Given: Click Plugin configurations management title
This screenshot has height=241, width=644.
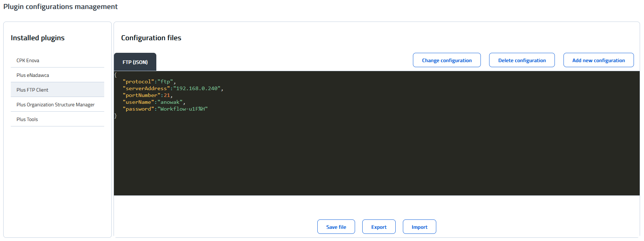Looking at the screenshot, I should pyautogui.click(x=60, y=7).
